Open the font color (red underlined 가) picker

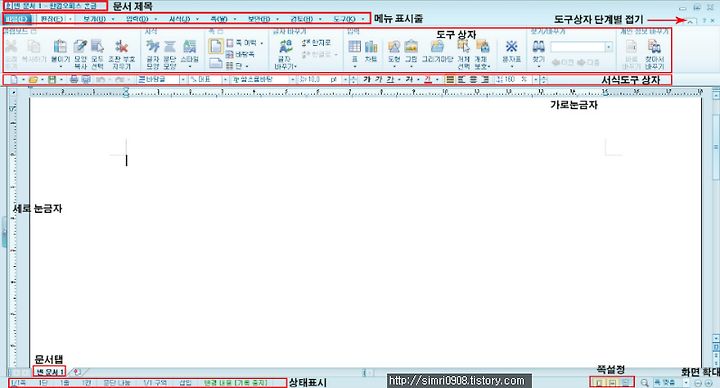[428, 79]
